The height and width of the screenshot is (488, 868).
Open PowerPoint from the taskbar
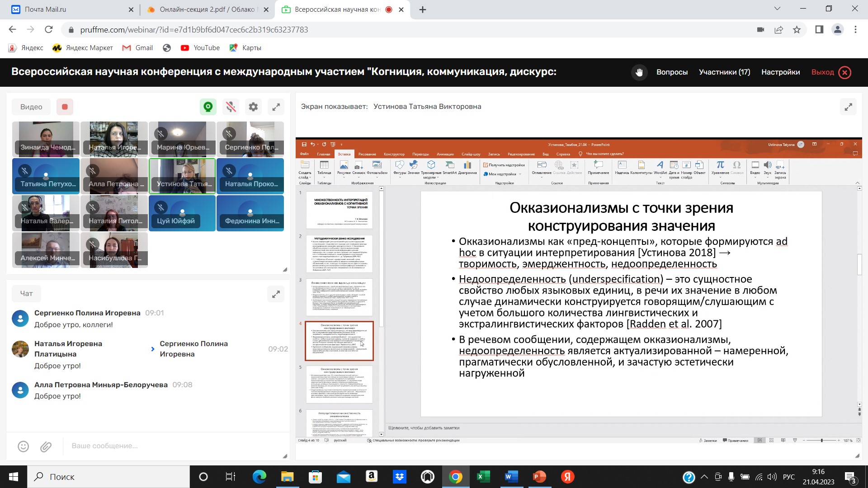(539, 477)
